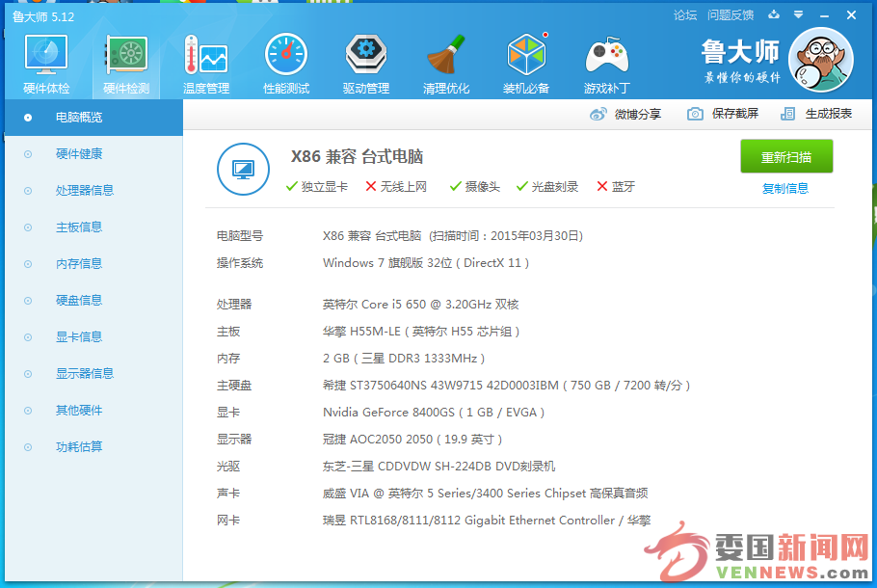Click the heading X86 兼容 台式电脑
877x588 pixels.
pos(357,157)
